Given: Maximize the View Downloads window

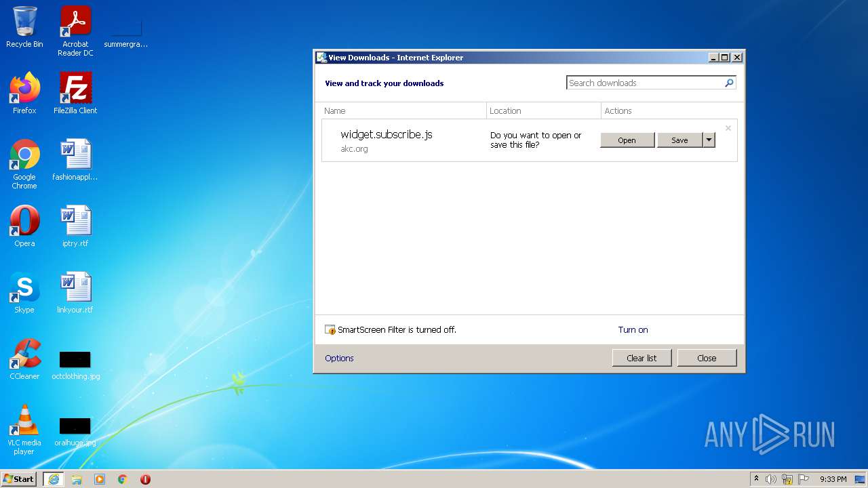Looking at the screenshot, I should point(725,58).
